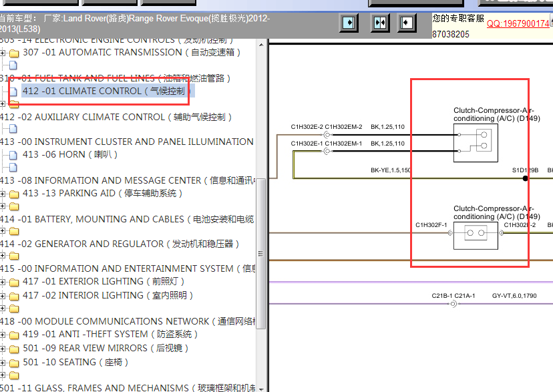Click connector label C1H302F-1
The height and width of the screenshot is (392, 553).
pos(431,225)
